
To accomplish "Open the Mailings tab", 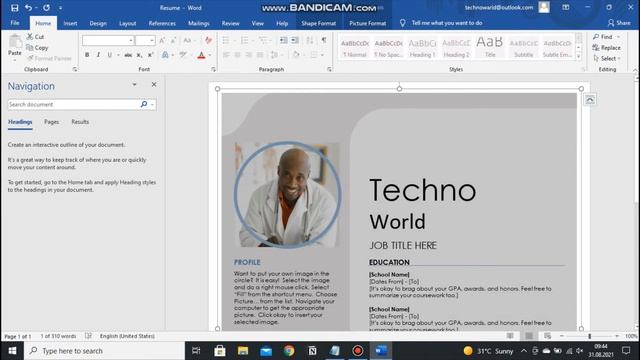I will click(199, 23).
